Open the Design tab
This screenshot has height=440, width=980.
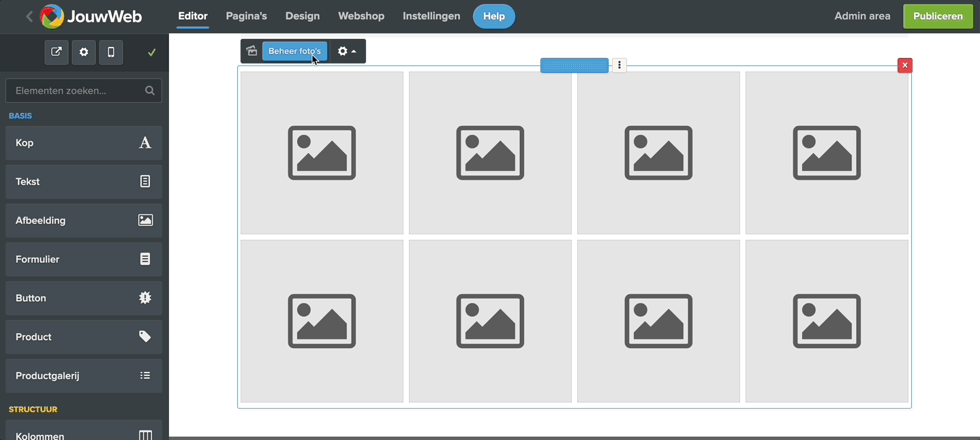[302, 16]
